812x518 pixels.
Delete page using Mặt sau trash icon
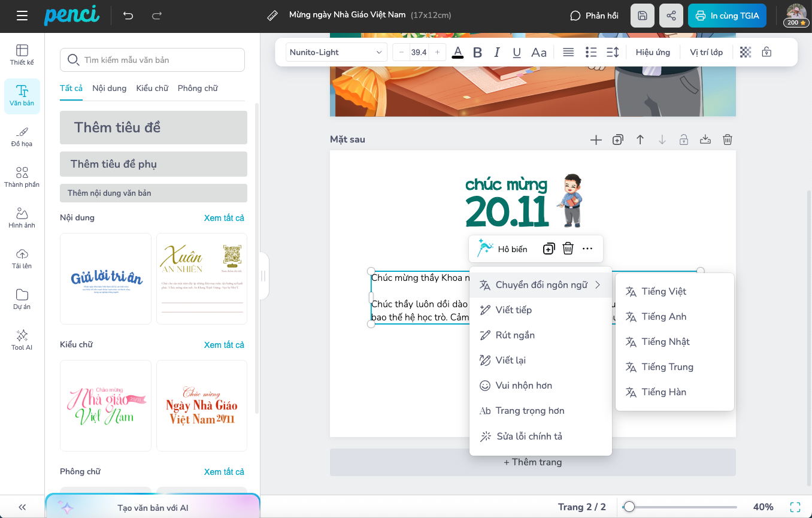728,140
